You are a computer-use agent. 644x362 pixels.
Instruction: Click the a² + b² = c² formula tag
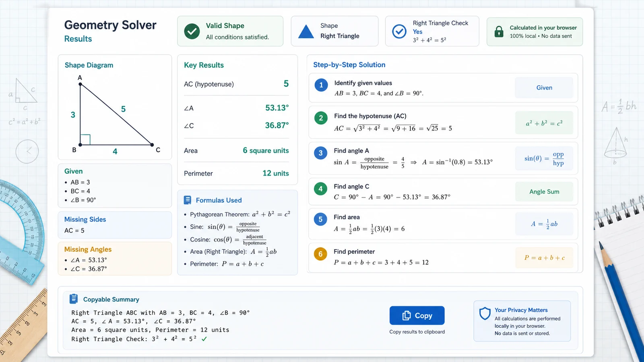click(x=544, y=123)
